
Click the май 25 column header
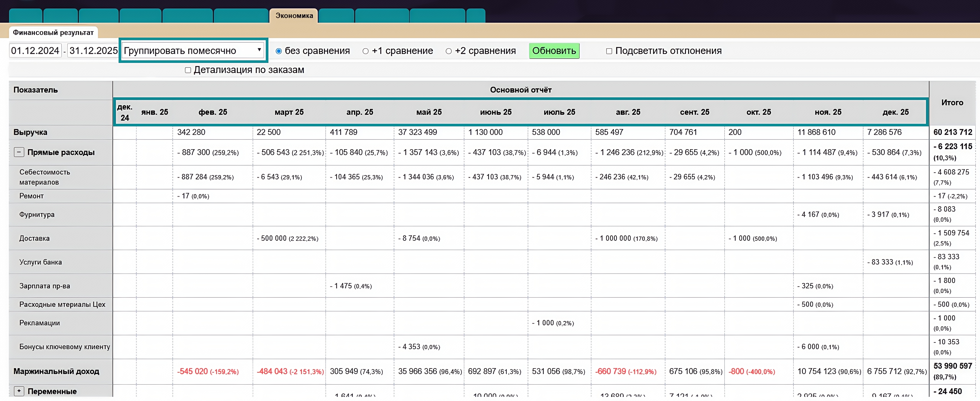click(429, 112)
